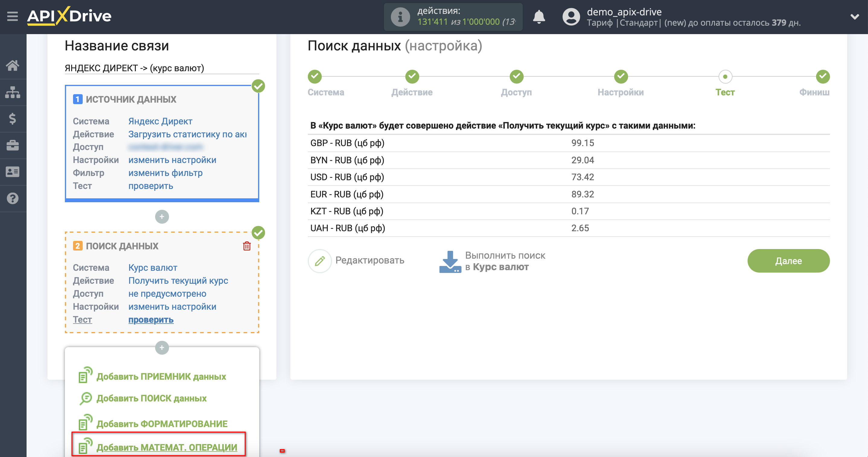Select EUR - RUB rate row
This screenshot has height=457, width=868.
[x=568, y=194]
